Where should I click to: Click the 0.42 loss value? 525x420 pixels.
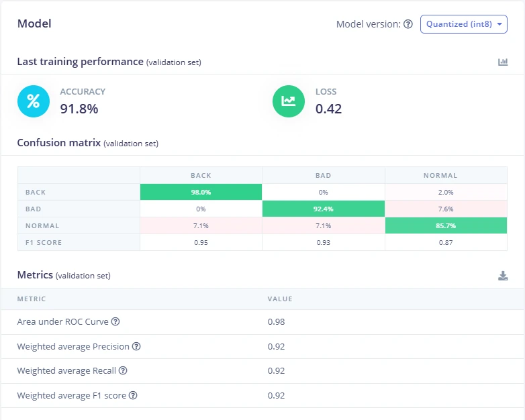point(328,109)
